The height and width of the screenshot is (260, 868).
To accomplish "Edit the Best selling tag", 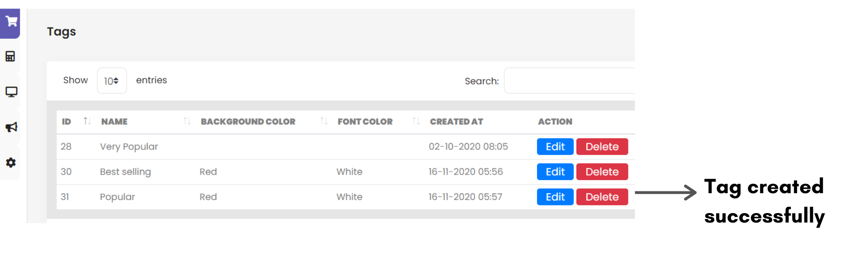I will coord(555,172).
